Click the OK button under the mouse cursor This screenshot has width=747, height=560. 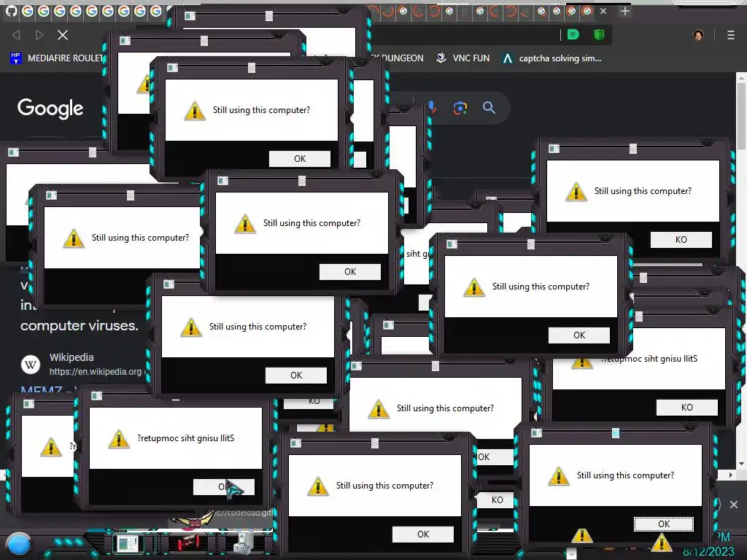(x=224, y=486)
